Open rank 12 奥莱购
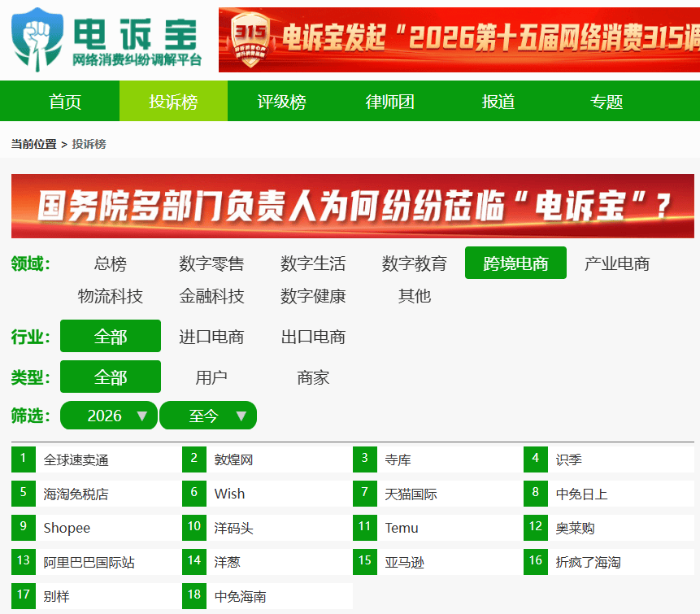This screenshot has height=614, width=700. [609, 528]
